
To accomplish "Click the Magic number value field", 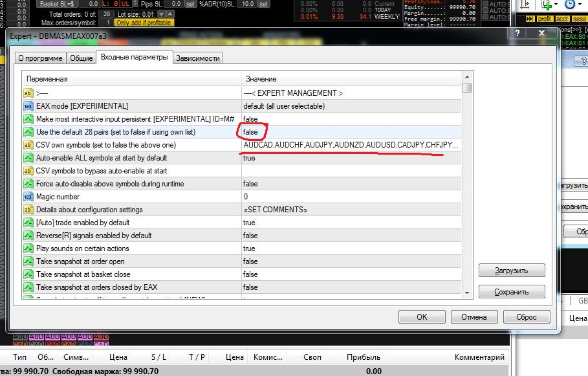I will point(352,197).
